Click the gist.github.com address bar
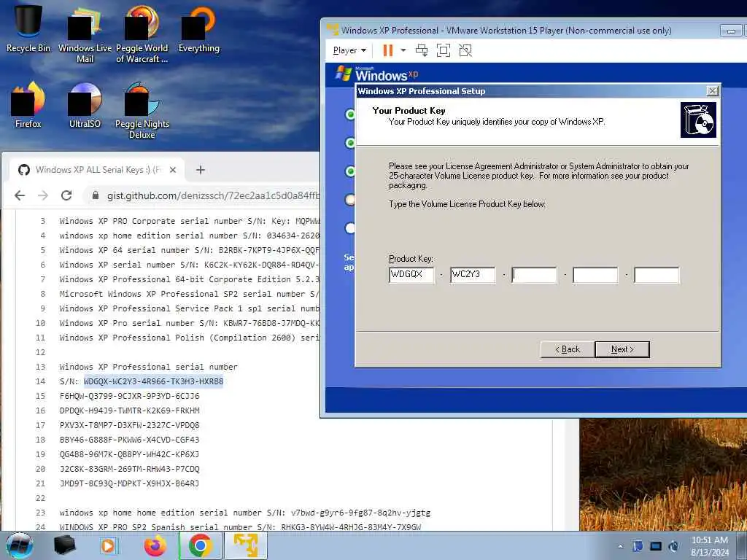 click(x=212, y=195)
